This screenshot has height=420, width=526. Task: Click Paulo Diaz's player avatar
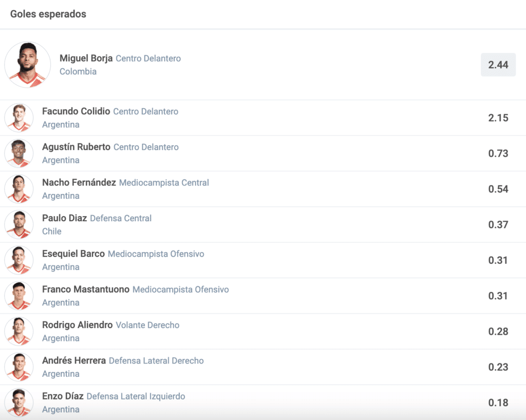tap(19, 224)
